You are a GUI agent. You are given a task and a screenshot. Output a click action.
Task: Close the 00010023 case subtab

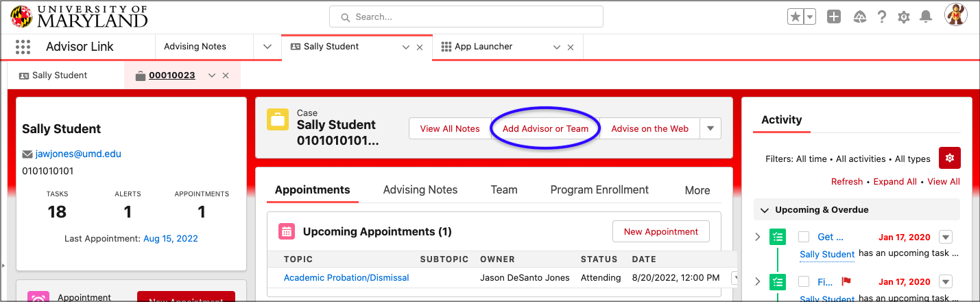click(226, 75)
